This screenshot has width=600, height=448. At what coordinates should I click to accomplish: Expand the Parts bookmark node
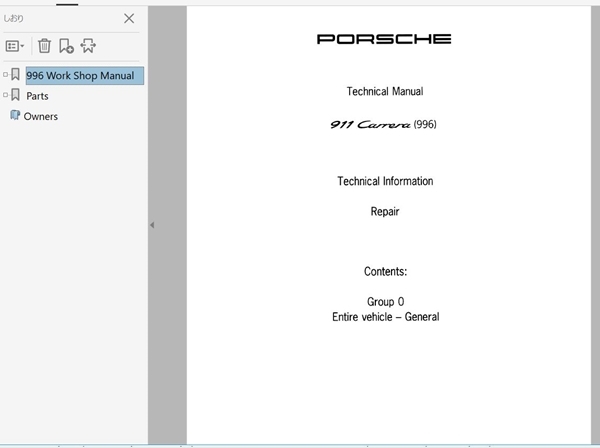(5, 95)
